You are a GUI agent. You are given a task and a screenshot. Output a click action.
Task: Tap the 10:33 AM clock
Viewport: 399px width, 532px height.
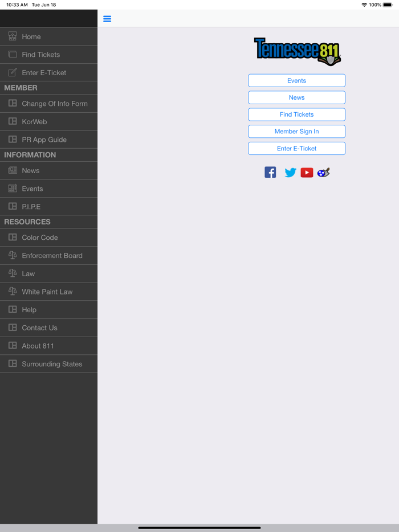pyautogui.click(x=17, y=5)
